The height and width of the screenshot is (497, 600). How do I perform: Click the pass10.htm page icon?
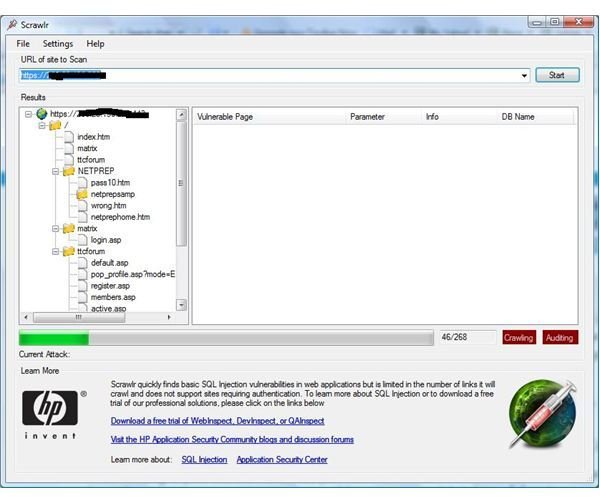[82, 183]
